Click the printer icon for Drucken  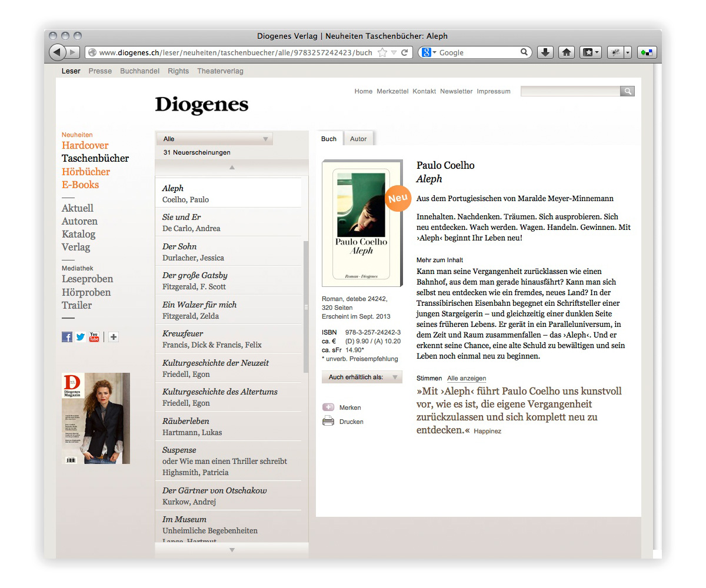pyautogui.click(x=328, y=421)
